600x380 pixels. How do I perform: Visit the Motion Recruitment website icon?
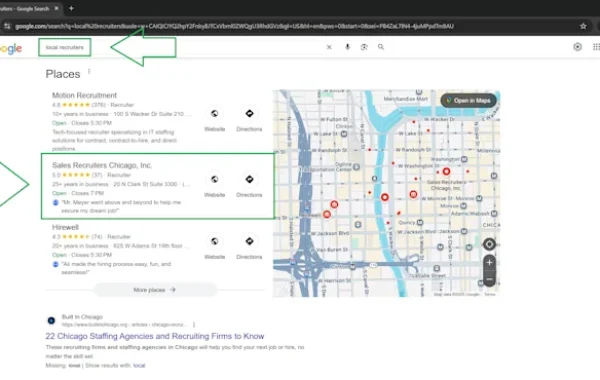pyautogui.click(x=214, y=114)
